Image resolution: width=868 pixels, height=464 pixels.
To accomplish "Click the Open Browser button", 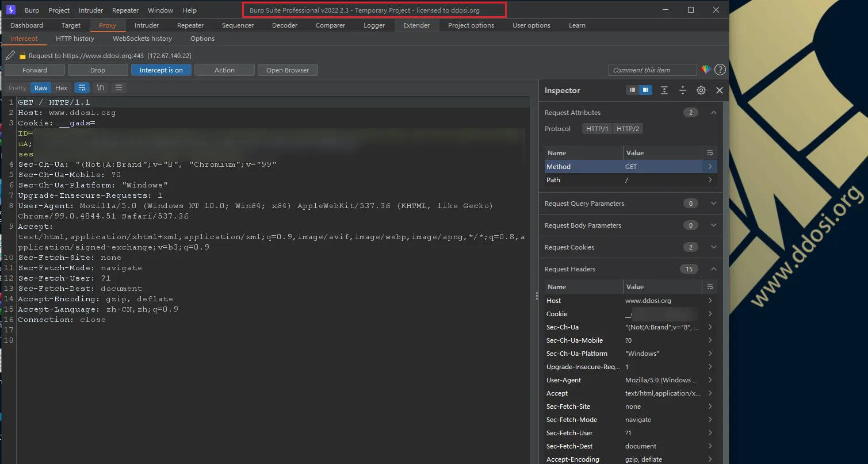I will (288, 70).
